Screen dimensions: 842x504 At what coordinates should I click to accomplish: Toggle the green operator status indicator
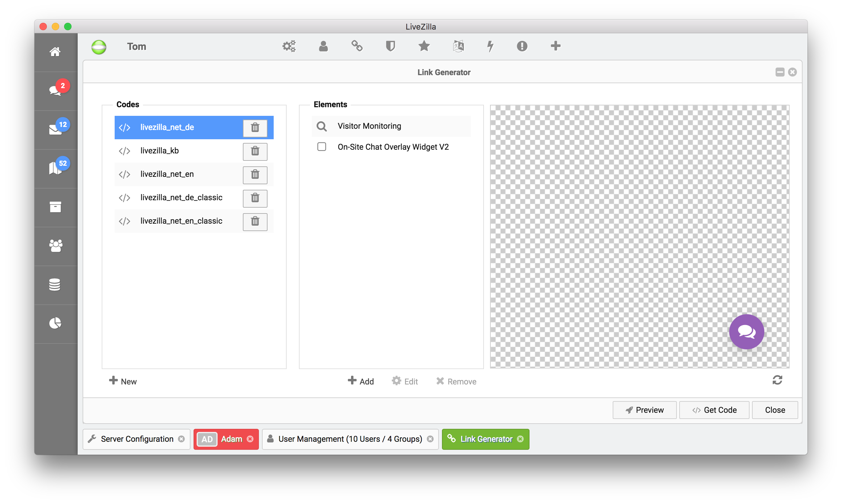99,47
